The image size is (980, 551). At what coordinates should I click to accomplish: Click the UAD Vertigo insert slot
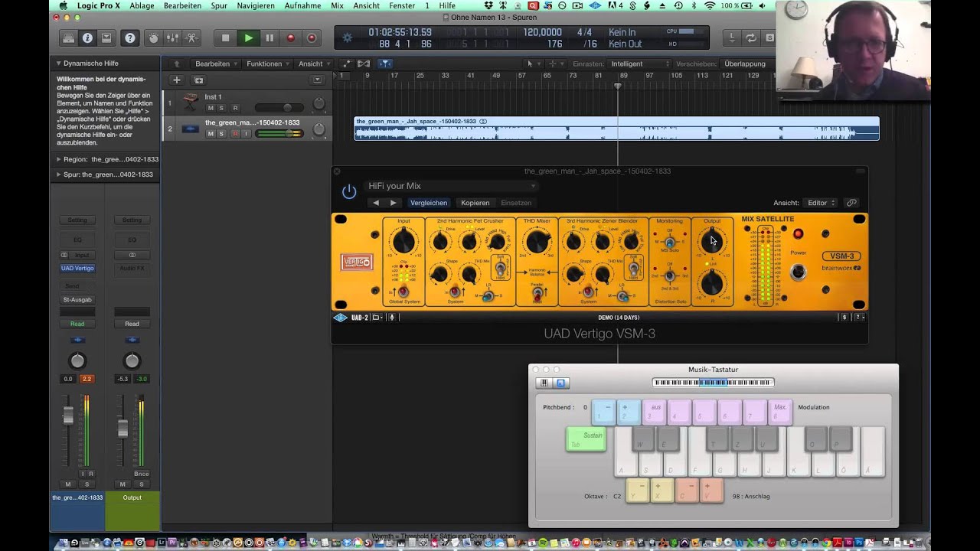click(77, 269)
